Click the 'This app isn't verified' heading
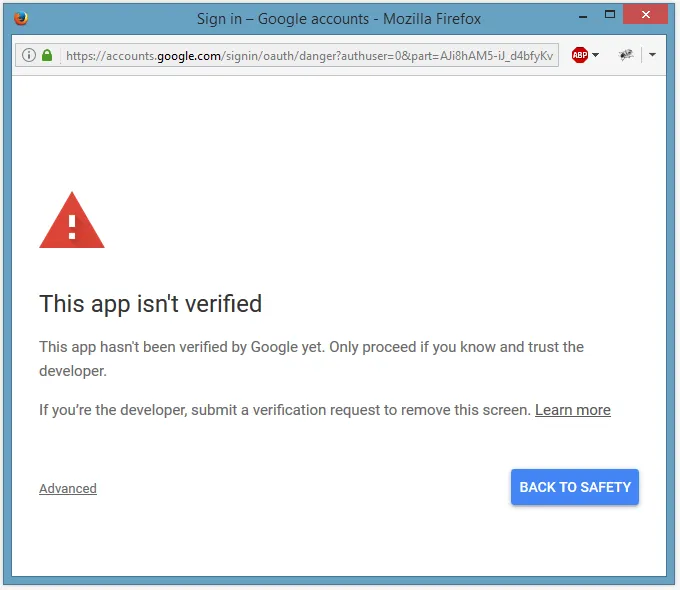 tap(150, 304)
